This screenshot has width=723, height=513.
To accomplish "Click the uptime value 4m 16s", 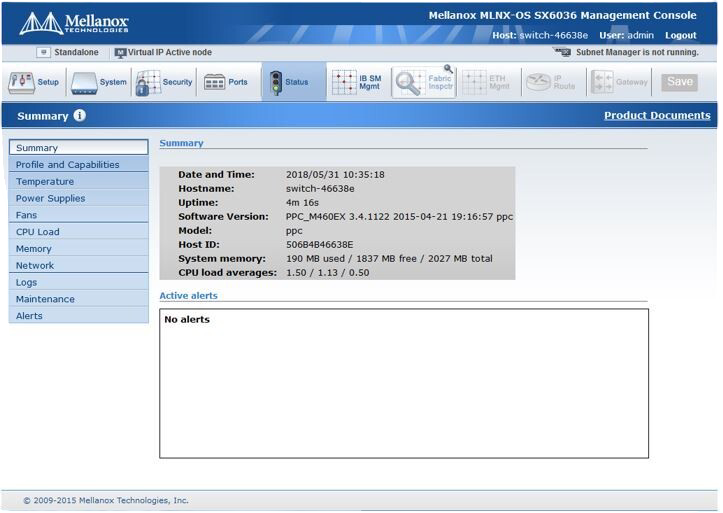I will 302,203.
